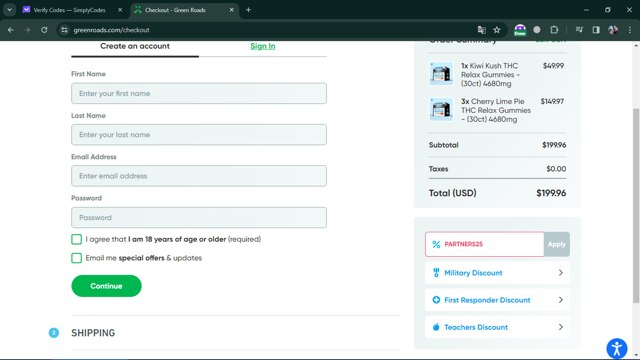
Task: Click the First Responder plus icon
Action: (x=436, y=300)
